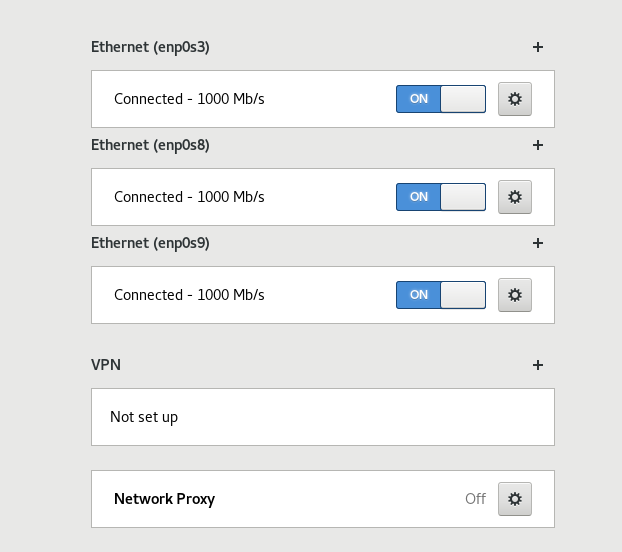
Task: Select the Ethernet (enp0s8) heading
Action: 150,145
